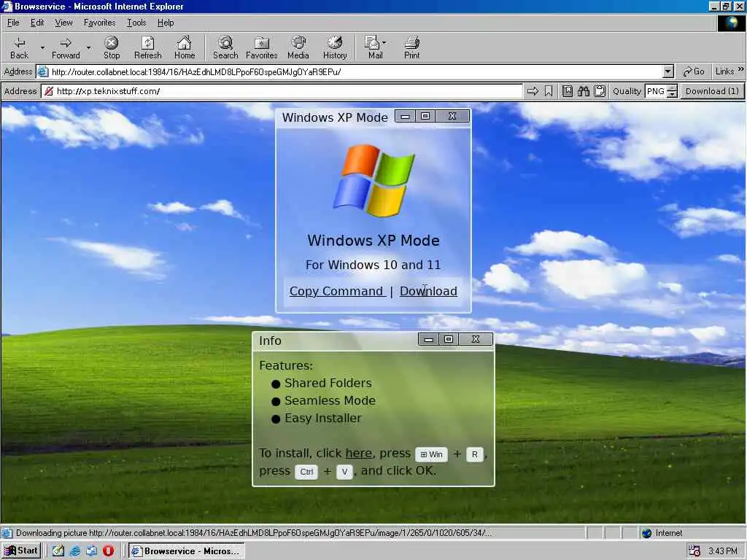Image resolution: width=747 pixels, height=560 pixels.
Task: Click the Internet zone globe in status bar
Action: pyautogui.click(x=646, y=533)
